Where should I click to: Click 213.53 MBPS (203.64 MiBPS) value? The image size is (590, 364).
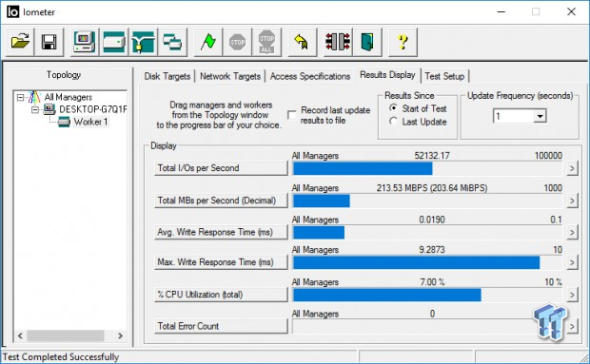[432, 188]
